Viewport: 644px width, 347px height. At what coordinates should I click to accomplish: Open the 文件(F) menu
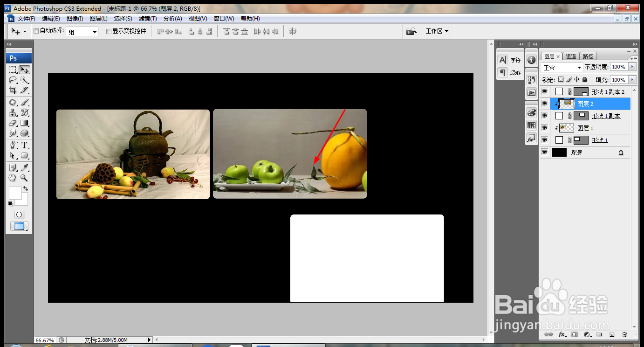[27, 19]
